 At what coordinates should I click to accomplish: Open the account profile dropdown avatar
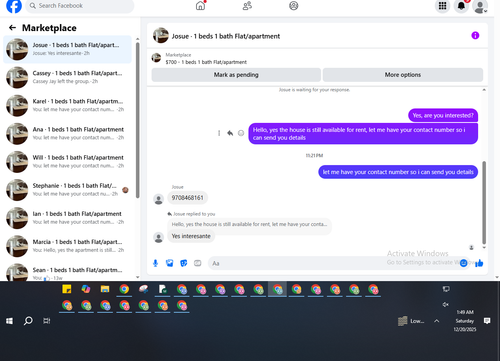coord(480,6)
